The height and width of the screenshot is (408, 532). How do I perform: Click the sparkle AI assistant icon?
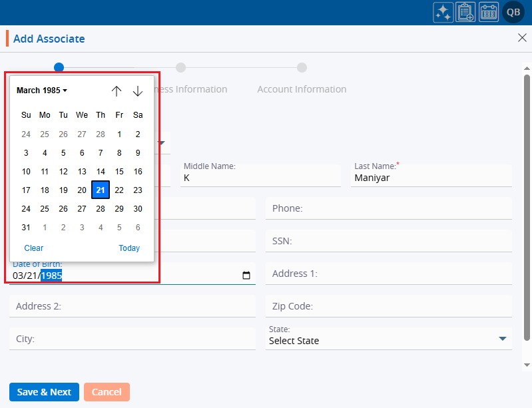443,12
